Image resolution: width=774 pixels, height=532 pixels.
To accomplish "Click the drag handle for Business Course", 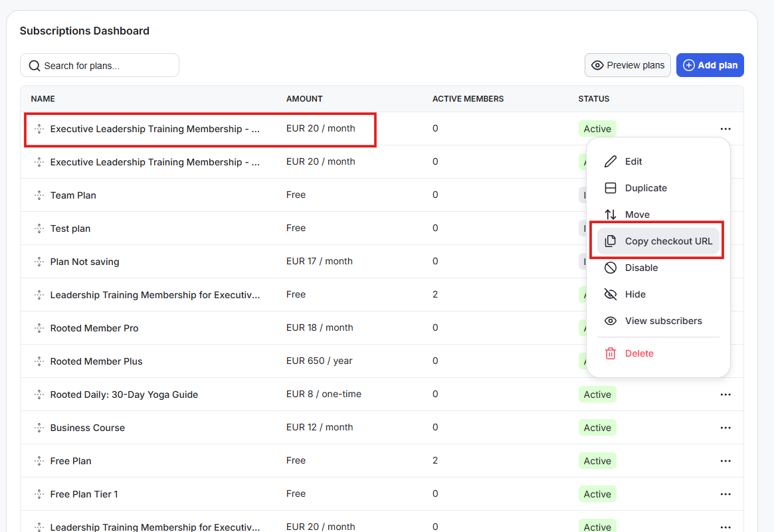I will pos(39,428).
